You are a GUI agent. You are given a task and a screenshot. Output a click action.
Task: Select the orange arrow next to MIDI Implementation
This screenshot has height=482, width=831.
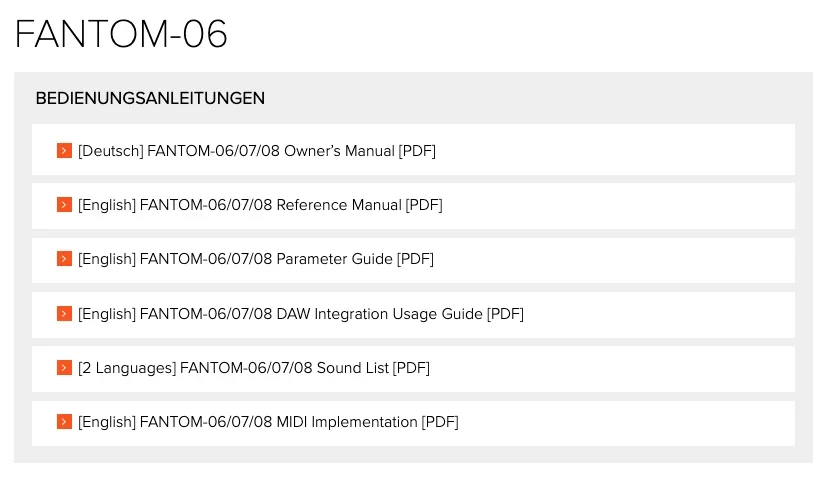tap(64, 422)
